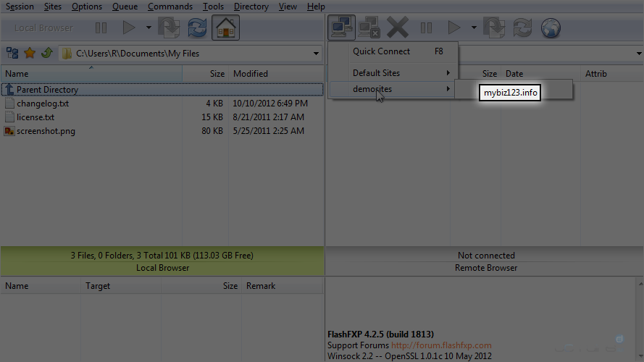Sort local files by Modified column
The image size is (644, 362).
tap(251, 74)
